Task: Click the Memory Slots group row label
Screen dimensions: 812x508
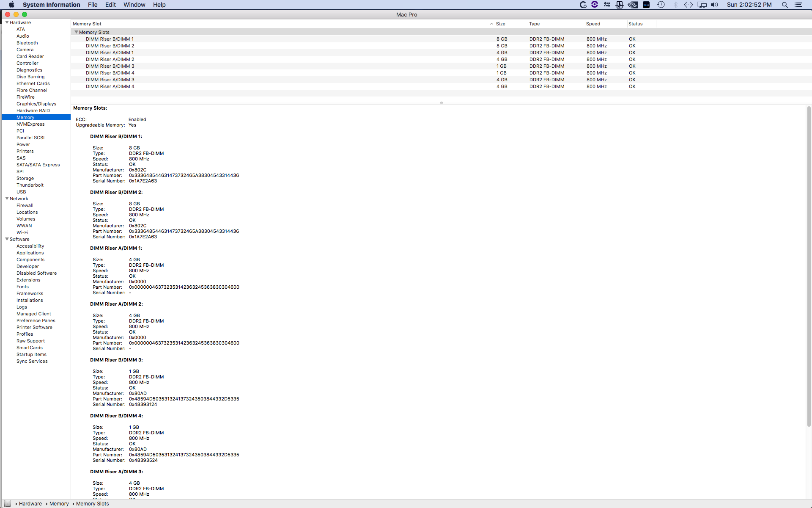Action: tap(94, 32)
